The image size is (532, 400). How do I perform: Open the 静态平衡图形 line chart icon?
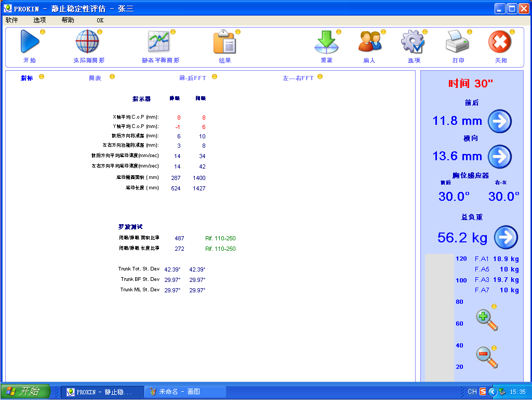click(x=159, y=42)
